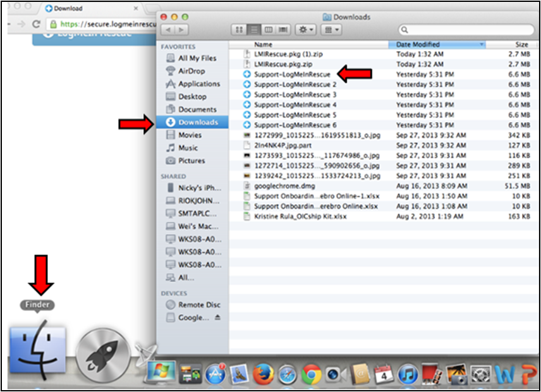
Task: Switch Finder to list view
Action: pos(254,30)
